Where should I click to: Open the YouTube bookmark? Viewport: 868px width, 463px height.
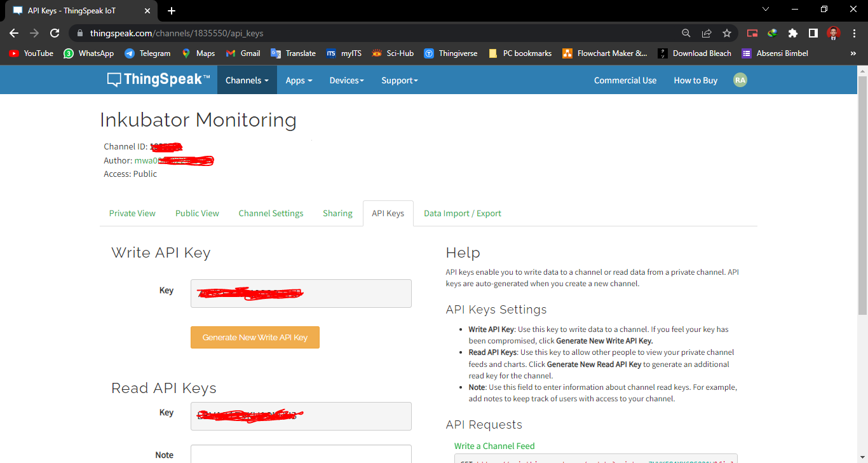[x=31, y=53]
